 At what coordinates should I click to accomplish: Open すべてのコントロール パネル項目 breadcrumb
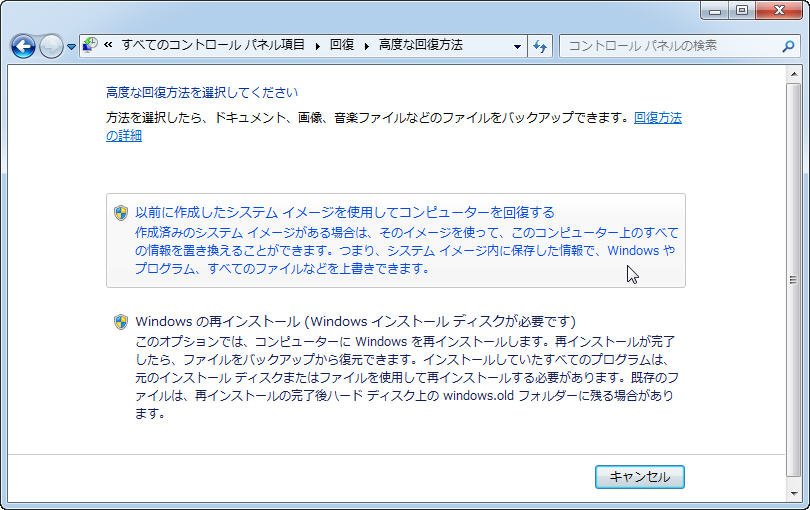(213, 45)
